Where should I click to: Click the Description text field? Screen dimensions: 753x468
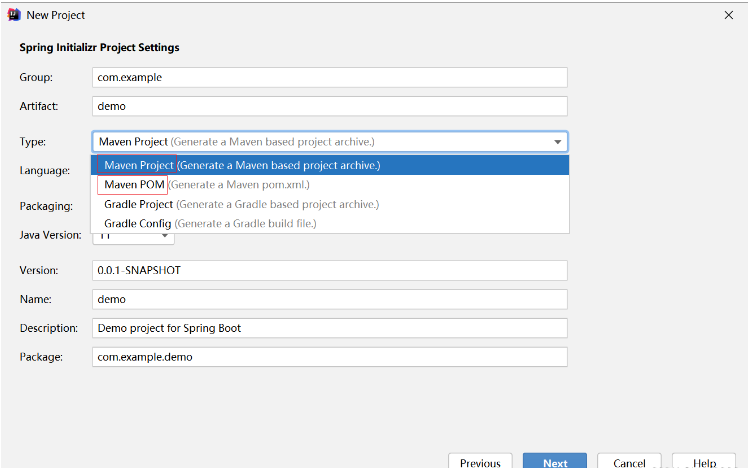(x=330, y=328)
